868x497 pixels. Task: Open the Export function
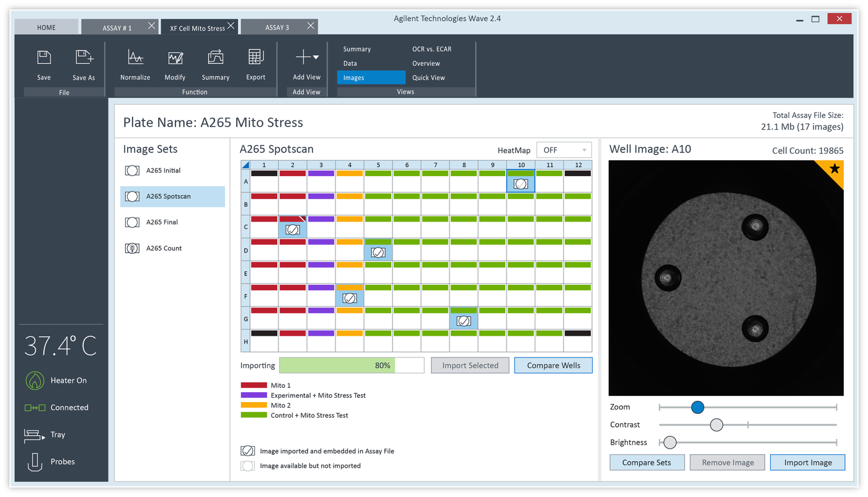pyautogui.click(x=255, y=62)
